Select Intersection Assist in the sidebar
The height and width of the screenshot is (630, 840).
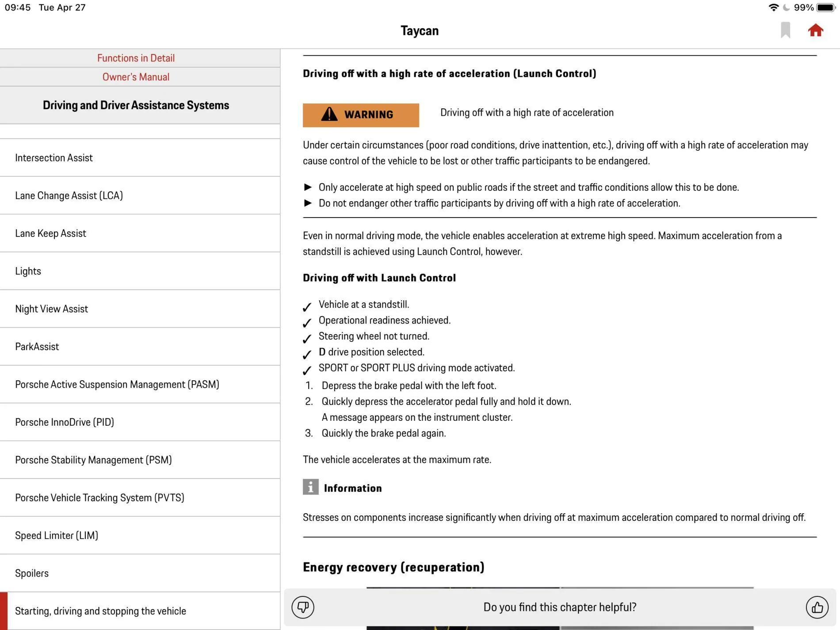(x=140, y=158)
